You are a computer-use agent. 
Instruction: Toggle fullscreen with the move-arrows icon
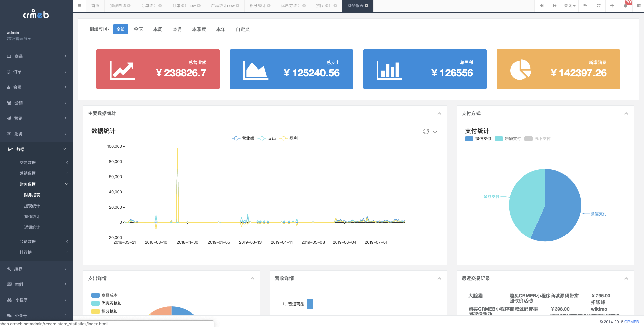[612, 6]
